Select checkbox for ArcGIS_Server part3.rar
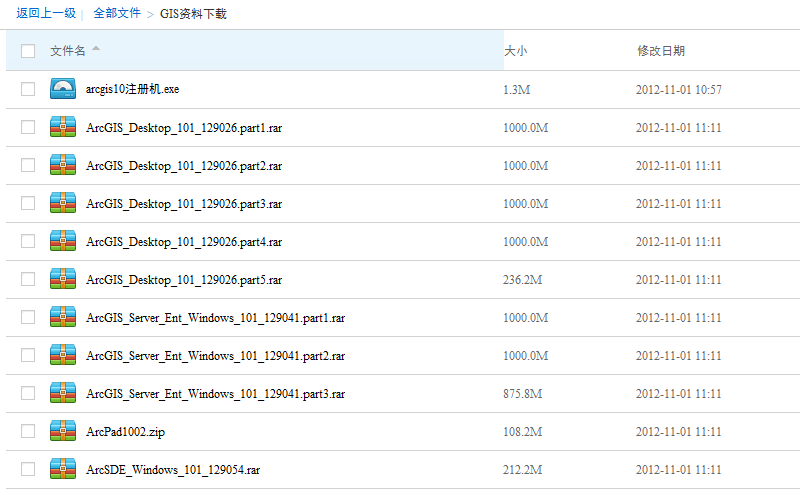The image size is (800, 495). [x=28, y=393]
